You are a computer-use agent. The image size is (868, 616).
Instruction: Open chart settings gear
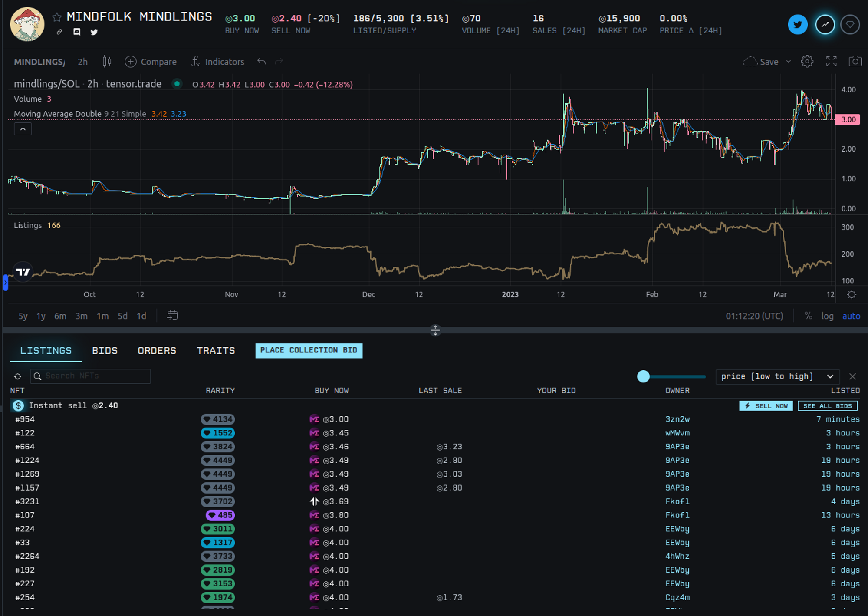807,61
